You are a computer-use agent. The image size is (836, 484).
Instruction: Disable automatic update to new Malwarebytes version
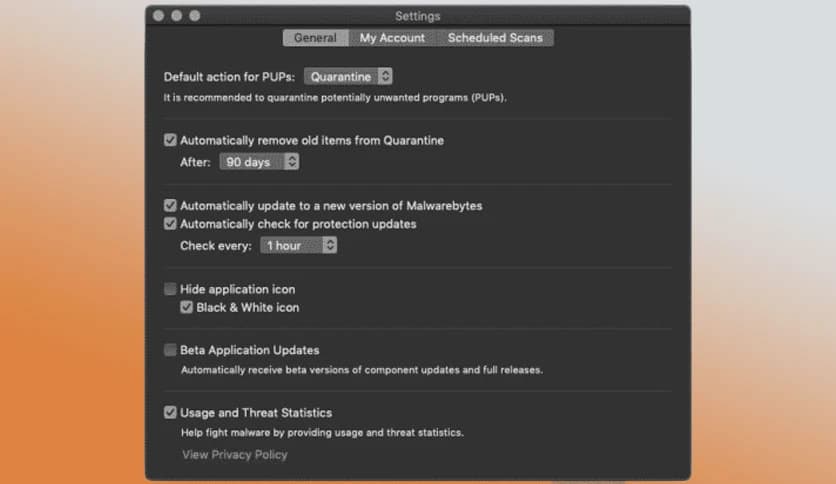point(171,206)
